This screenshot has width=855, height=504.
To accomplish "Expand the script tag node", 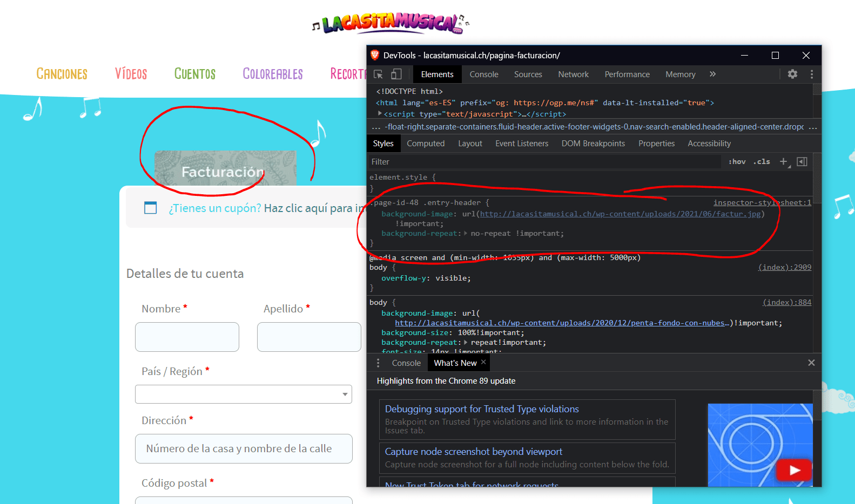I will click(380, 114).
